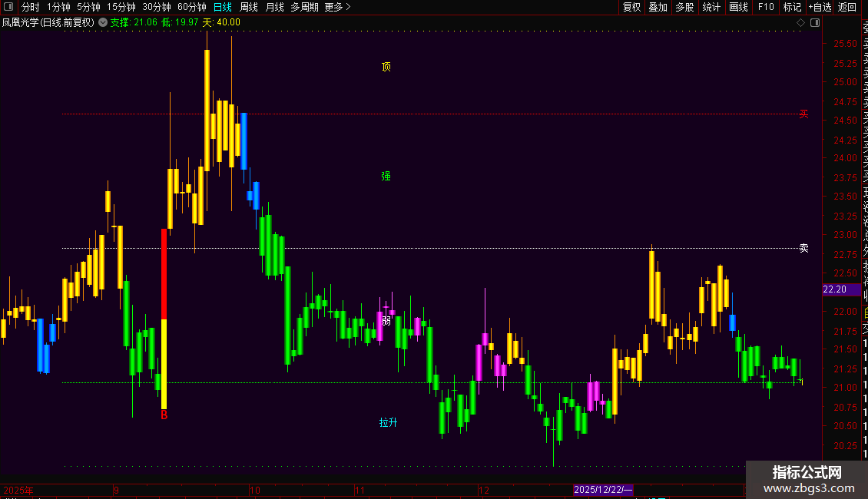Click the month 10 timeline label
Image resolution: width=868 pixels, height=499 pixels.
(255, 490)
